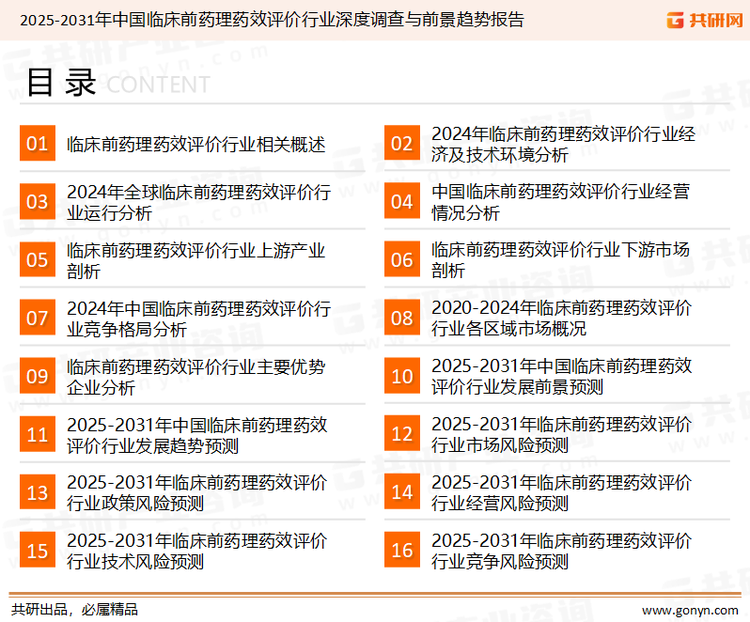Click the orange 02 chapter number box
This screenshot has width=750, height=622.
click(x=401, y=144)
